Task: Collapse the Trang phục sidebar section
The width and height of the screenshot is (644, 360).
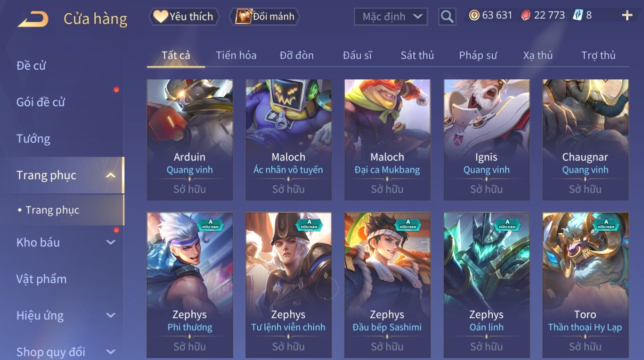Action: tap(110, 175)
